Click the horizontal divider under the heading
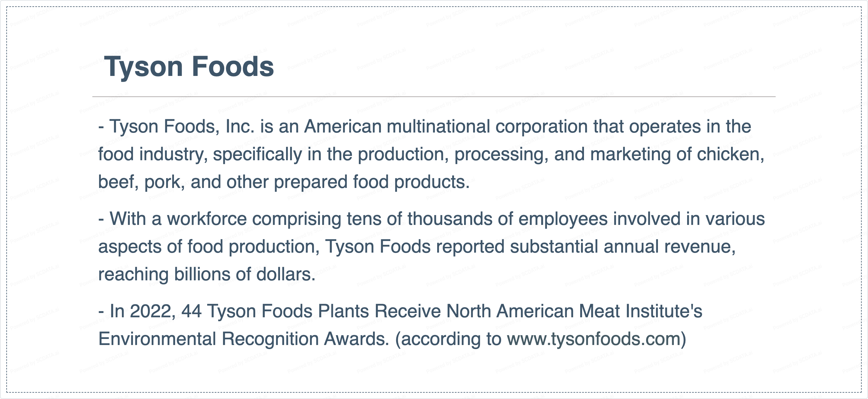 (434, 97)
